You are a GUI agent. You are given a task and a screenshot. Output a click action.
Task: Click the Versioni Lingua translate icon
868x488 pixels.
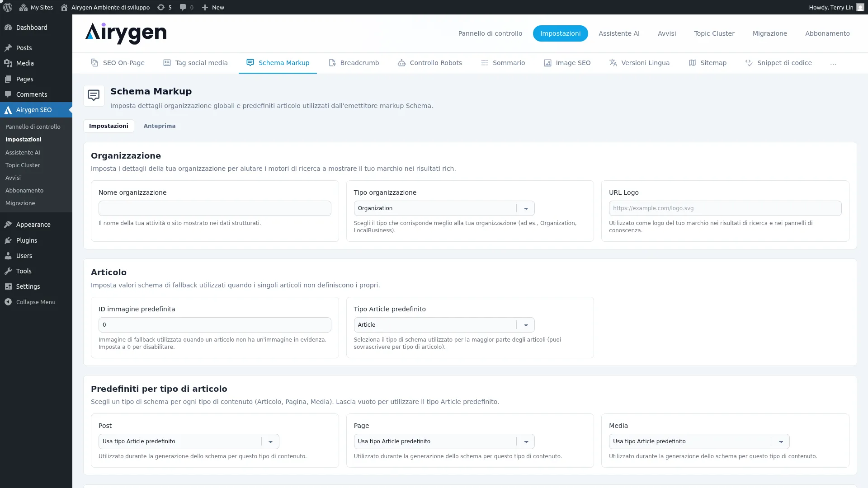point(613,63)
